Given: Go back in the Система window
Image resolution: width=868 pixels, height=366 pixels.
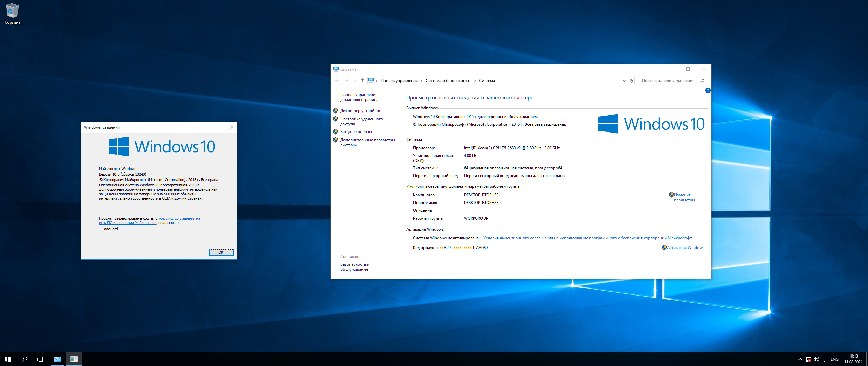Looking at the screenshot, I should (x=337, y=81).
